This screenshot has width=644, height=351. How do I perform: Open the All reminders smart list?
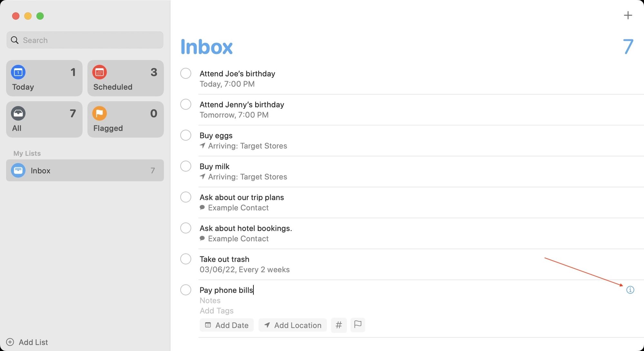point(44,119)
